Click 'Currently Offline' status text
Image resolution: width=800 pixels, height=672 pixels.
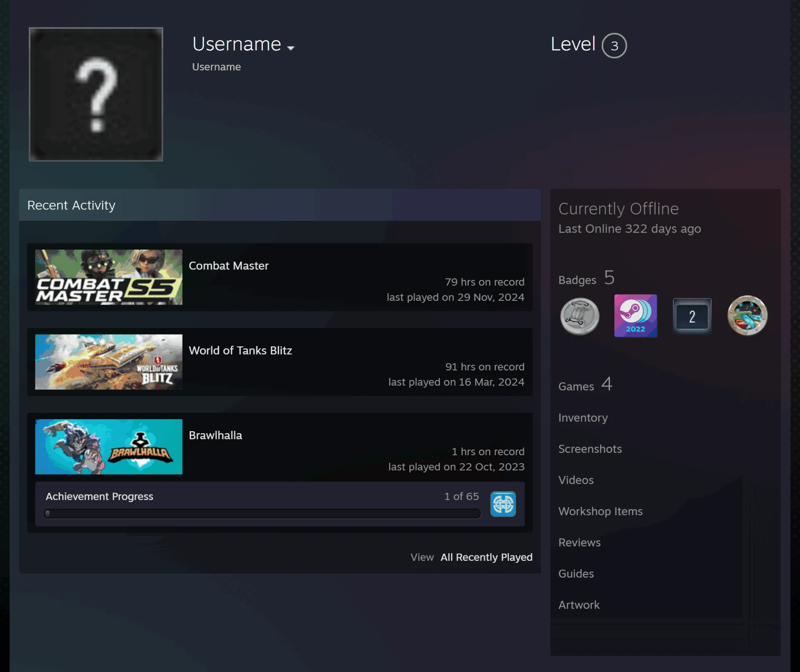click(618, 208)
